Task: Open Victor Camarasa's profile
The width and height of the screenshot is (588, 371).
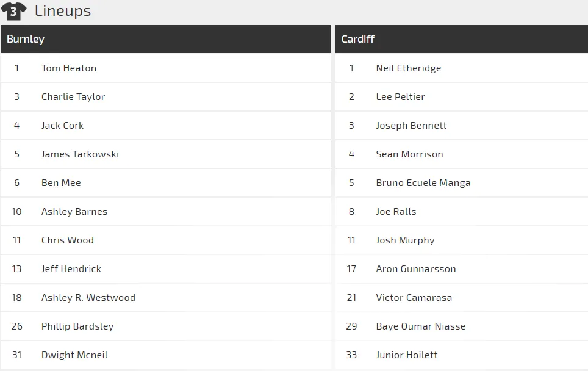Action: 414,298
